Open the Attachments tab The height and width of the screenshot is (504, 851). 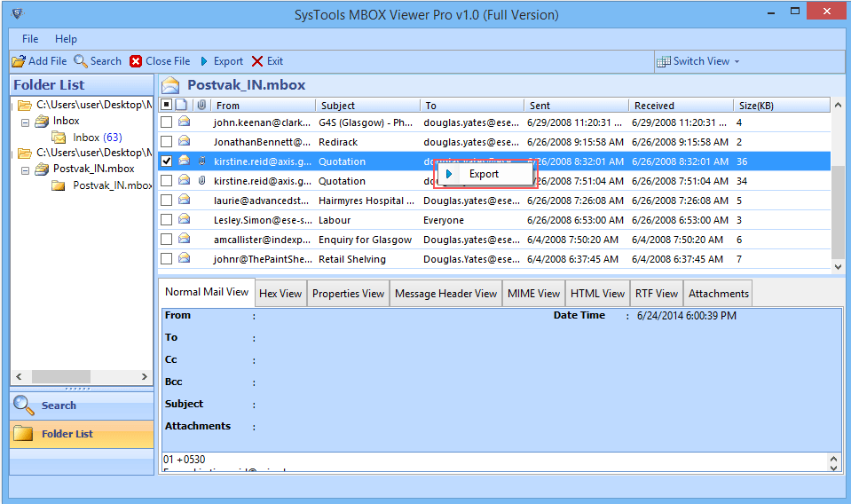point(718,294)
